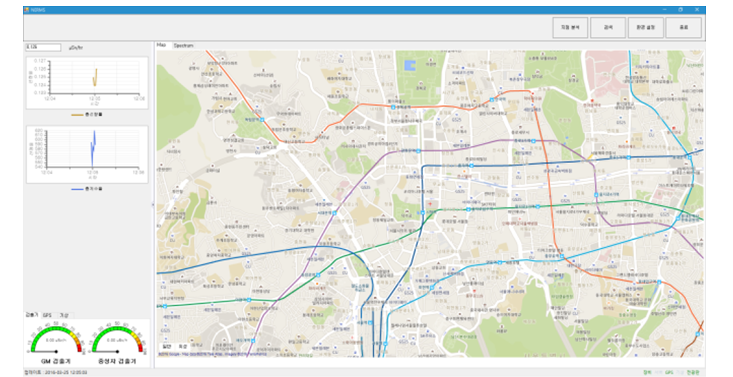Switch map to 위성 satellite view
Viewport: 733px width, 377px height.
(182, 347)
